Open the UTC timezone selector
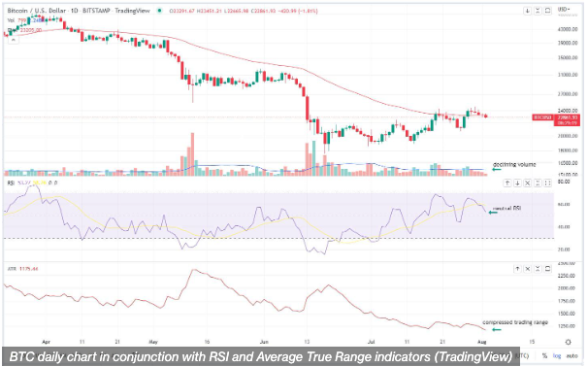 (x=525, y=355)
